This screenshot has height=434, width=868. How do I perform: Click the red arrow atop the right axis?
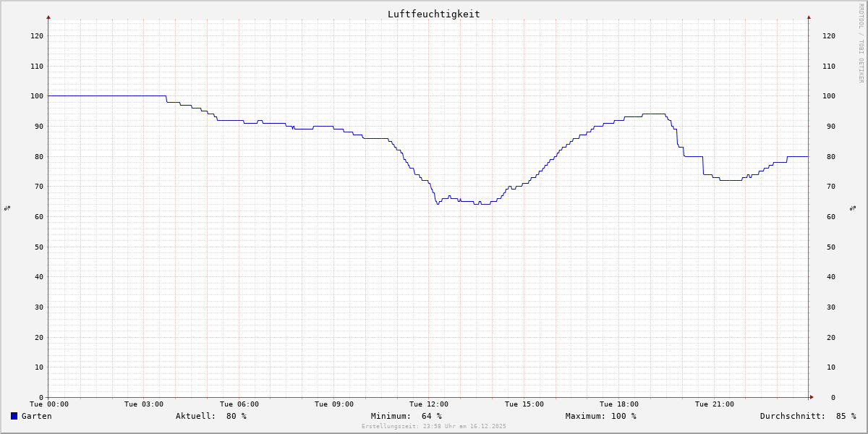point(809,17)
